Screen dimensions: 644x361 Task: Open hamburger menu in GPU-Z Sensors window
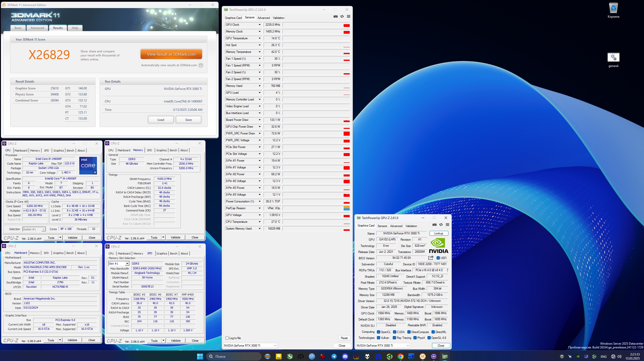348,17
